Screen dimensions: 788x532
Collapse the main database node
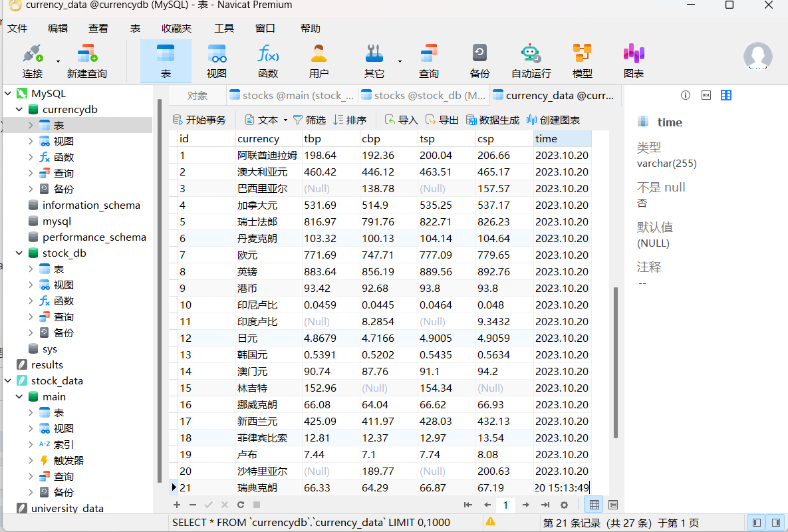tap(19, 397)
